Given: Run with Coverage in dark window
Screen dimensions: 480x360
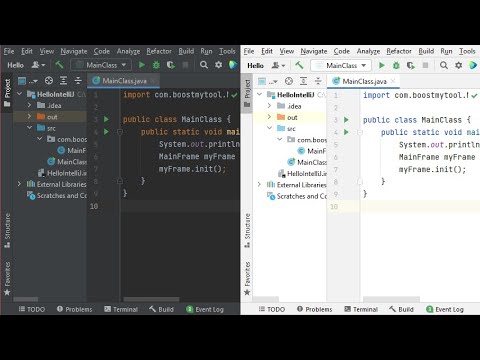Looking at the screenshot, I should (171, 65).
